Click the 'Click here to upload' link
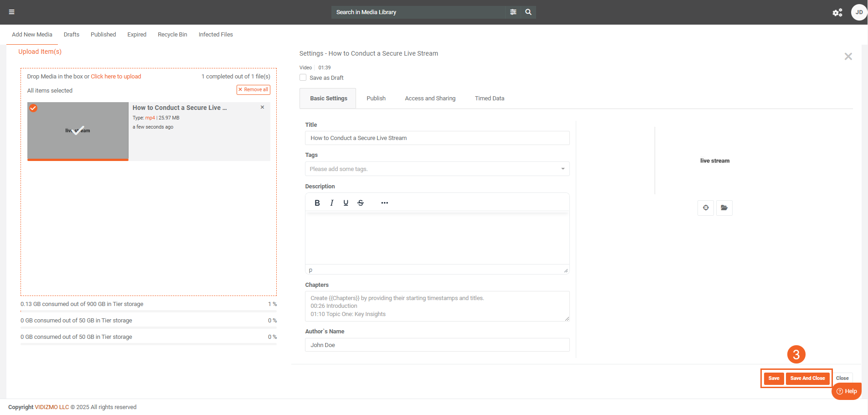Screen dimensions: 868x415 click(116, 77)
